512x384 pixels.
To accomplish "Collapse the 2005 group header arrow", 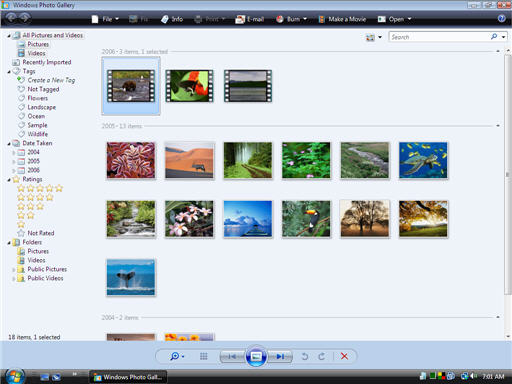I will tap(498, 126).
